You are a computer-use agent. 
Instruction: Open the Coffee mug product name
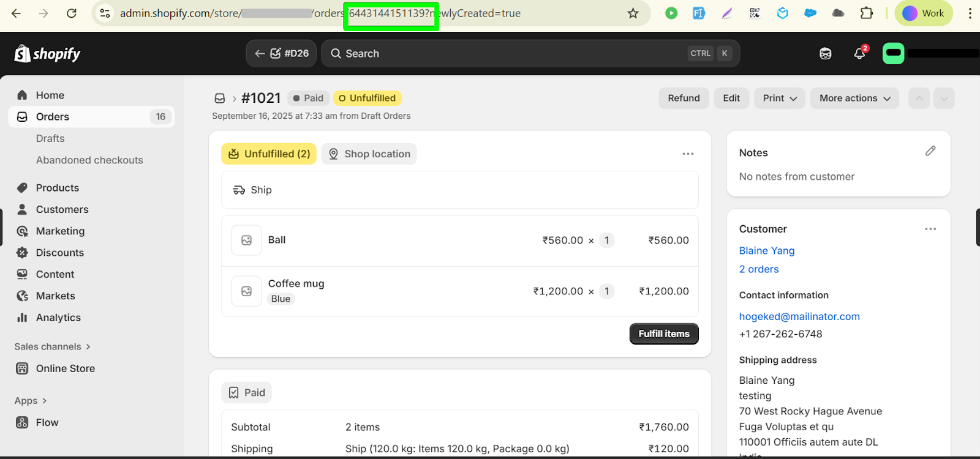click(x=296, y=283)
